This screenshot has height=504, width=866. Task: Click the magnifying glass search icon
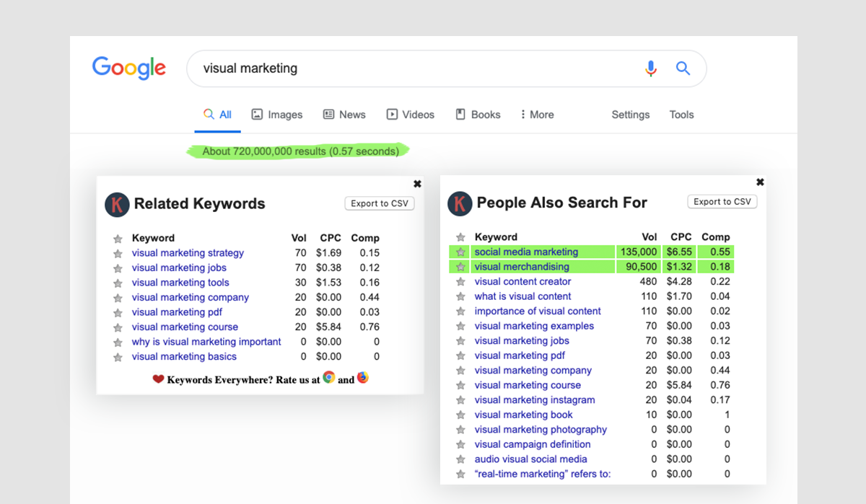point(683,68)
